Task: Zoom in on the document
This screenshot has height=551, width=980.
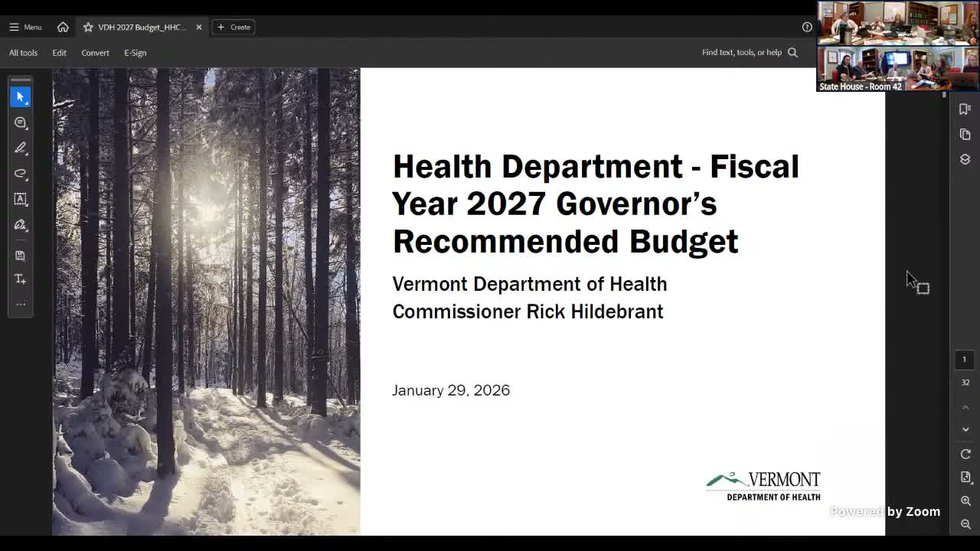Action: coord(965,501)
